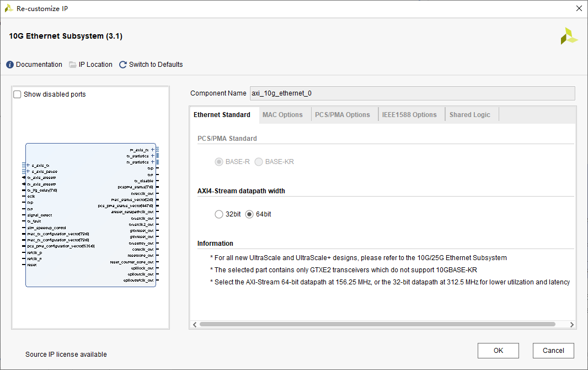The image size is (588, 370).
Task: Expand the tx_statistics interface port
Action: pyautogui.click(x=153, y=156)
